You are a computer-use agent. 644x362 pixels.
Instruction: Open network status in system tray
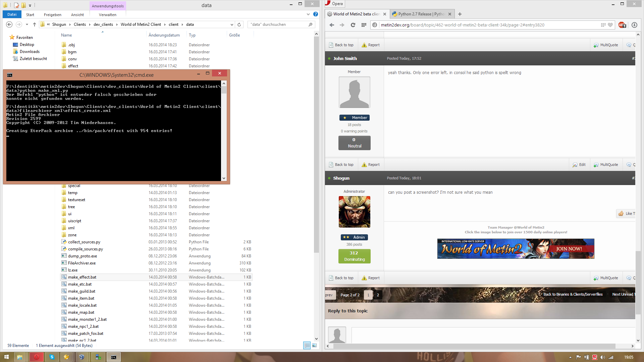611,357
